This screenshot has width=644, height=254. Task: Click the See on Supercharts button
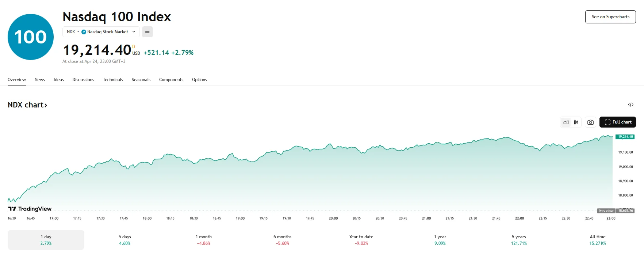click(x=610, y=16)
